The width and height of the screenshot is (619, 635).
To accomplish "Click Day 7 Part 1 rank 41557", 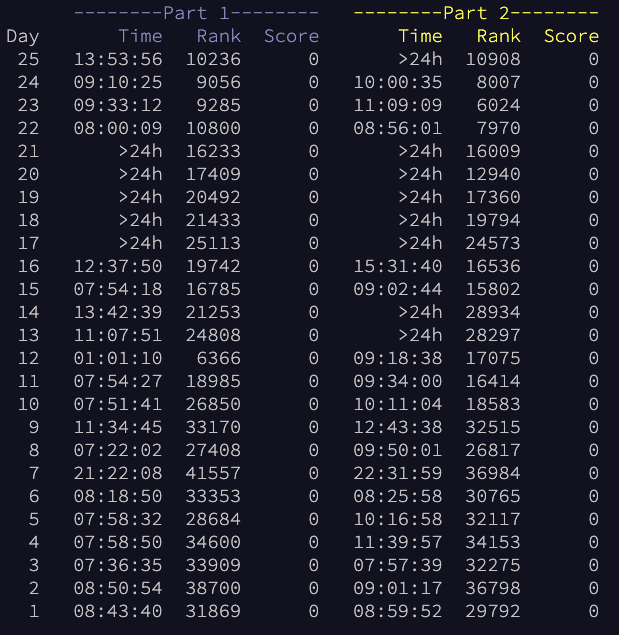I will point(213,473).
